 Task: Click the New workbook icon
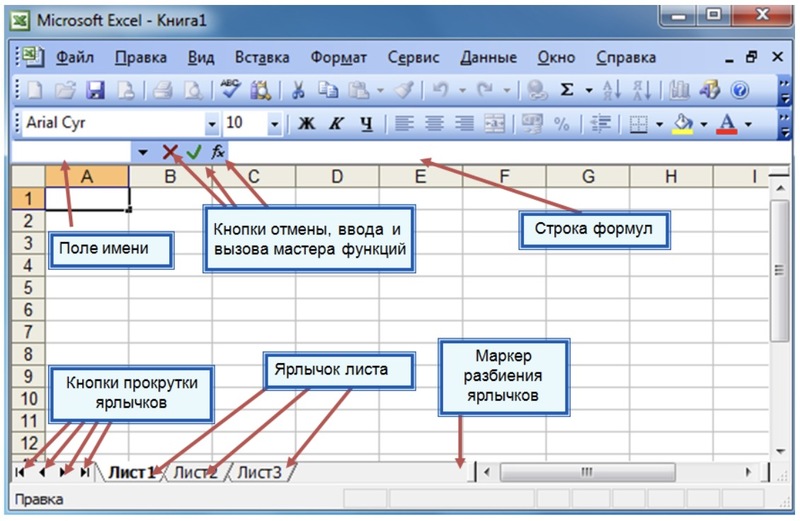[35, 91]
